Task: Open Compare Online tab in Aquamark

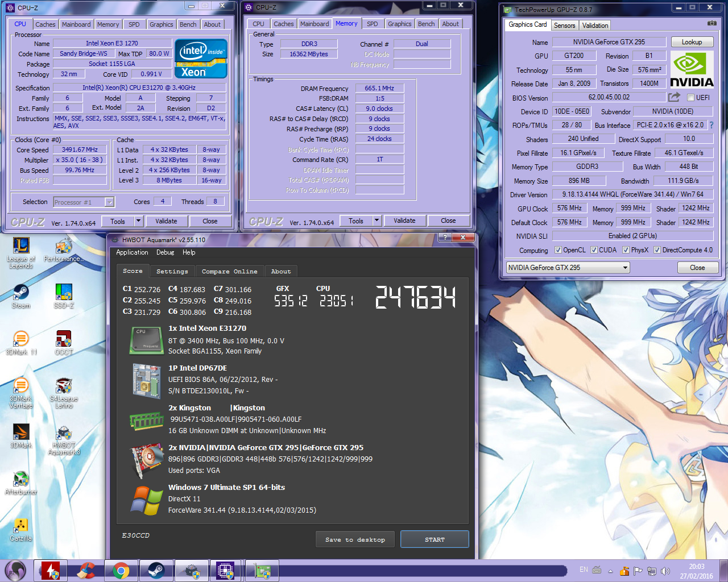Action: tap(229, 272)
